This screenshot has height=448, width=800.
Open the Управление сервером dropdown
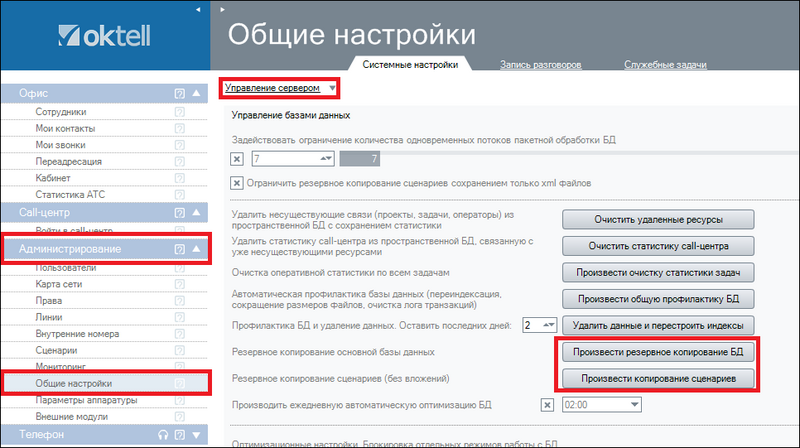coord(279,88)
